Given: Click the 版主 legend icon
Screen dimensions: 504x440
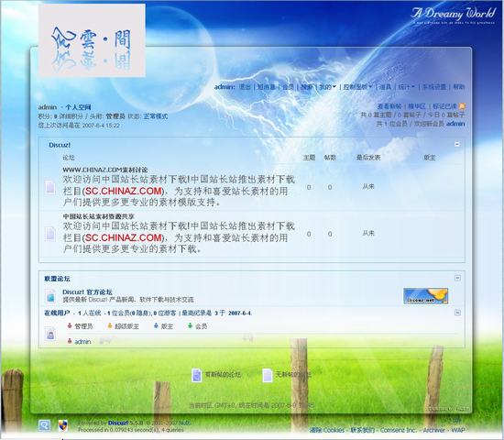Looking at the screenshot, I should [156, 325].
